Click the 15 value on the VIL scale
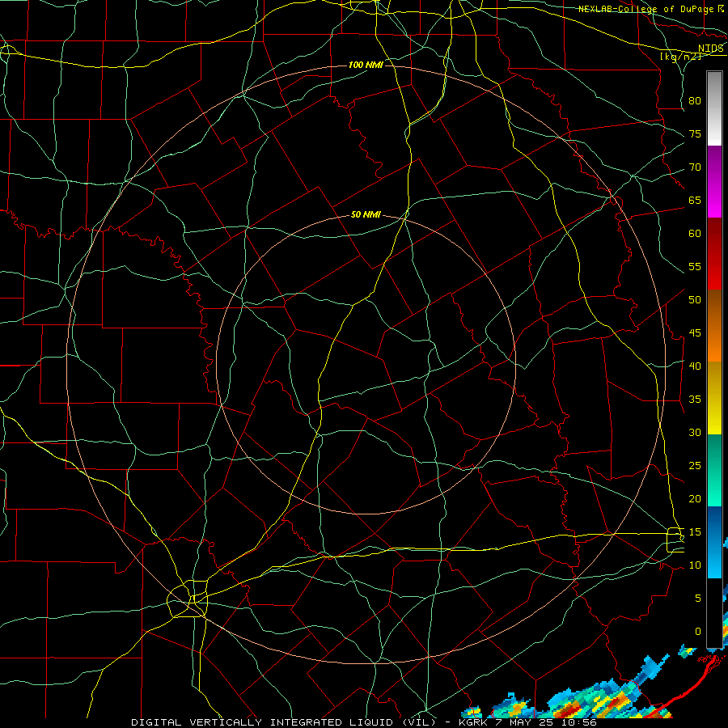 coord(695,532)
